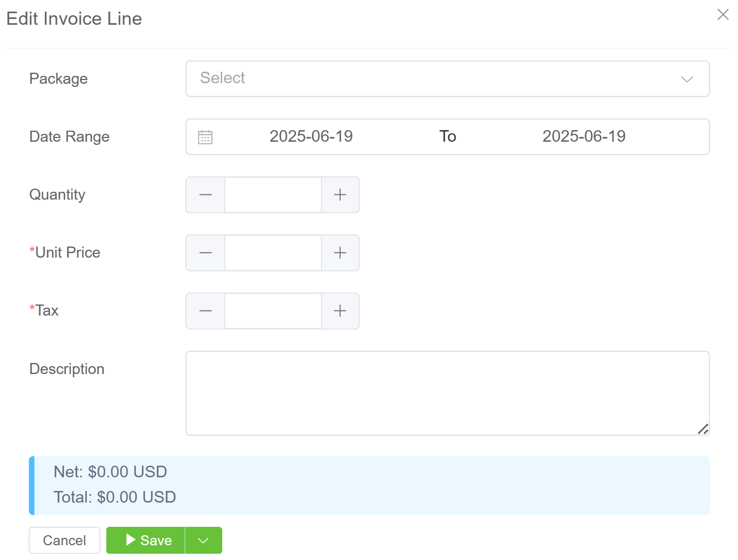Expand the Save options dropdown arrow

click(x=203, y=540)
